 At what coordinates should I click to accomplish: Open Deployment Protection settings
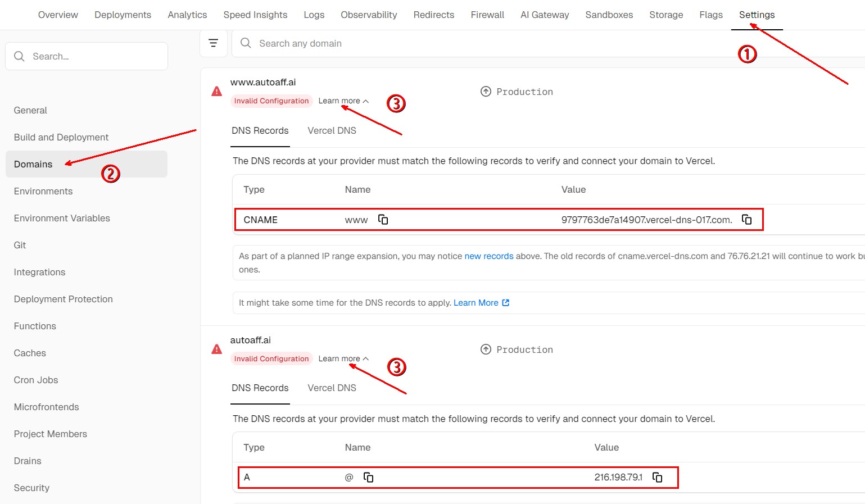(63, 299)
